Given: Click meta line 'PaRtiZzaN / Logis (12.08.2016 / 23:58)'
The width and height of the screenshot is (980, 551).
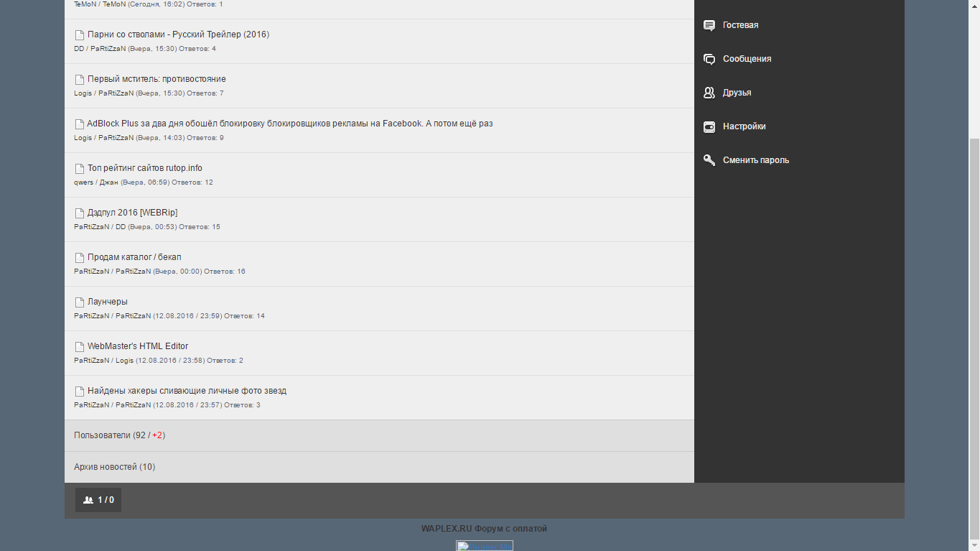Looking at the screenshot, I should click(x=159, y=361).
